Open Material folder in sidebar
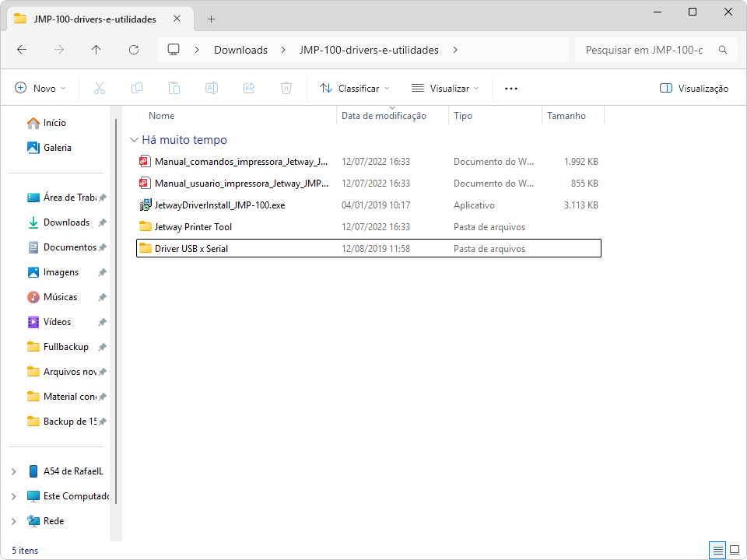Image resolution: width=747 pixels, height=560 pixels. tap(70, 397)
